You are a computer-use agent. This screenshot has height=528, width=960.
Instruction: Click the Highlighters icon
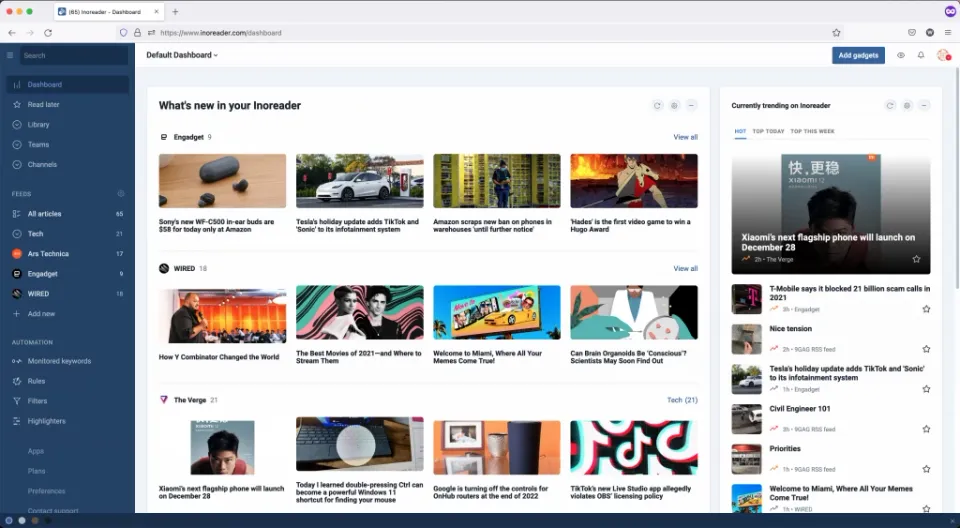tap(17, 421)
